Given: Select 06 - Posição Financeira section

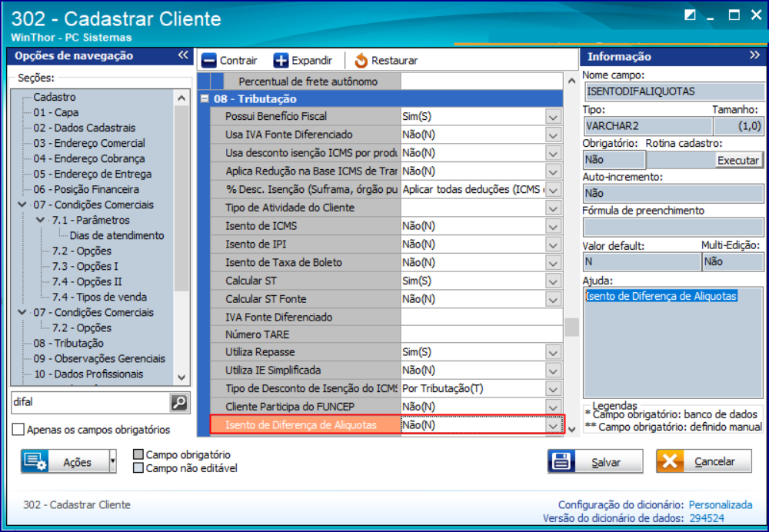Looking at the screenshot, I should tap(86, 189).
